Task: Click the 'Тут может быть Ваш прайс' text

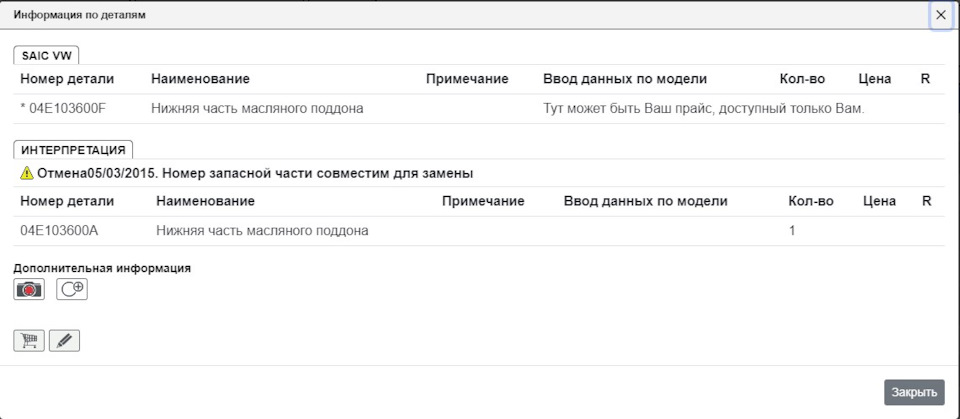Action: pyautogui.click(x=704, y=108)
